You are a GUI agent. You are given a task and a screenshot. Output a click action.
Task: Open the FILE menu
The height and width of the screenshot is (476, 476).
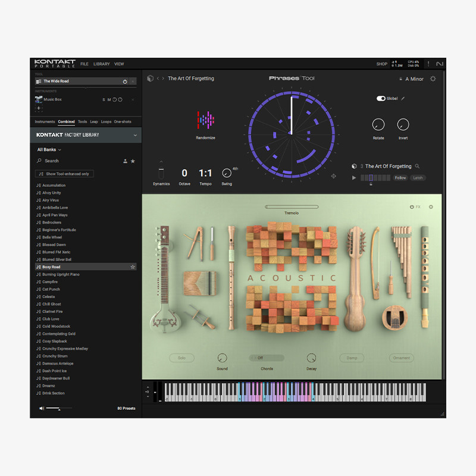click(x=84, y=64)
